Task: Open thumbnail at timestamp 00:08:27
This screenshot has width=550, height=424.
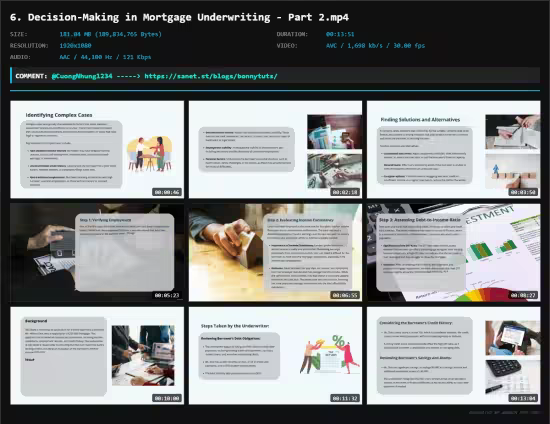Action: pyautogui.click(x=454, y=253)
